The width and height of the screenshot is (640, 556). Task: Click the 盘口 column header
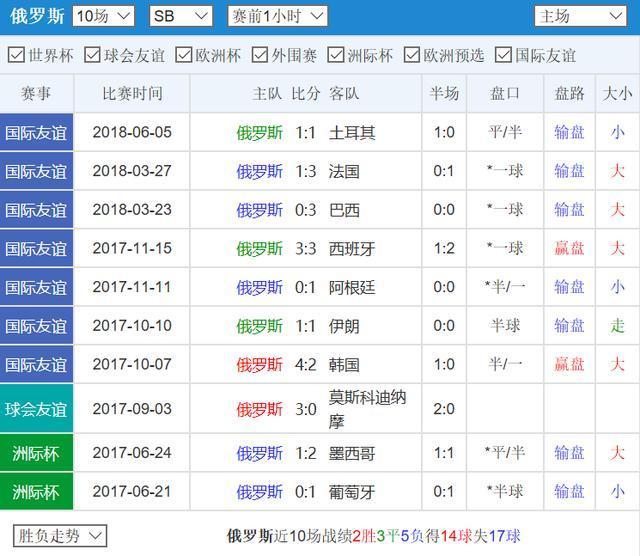505,93
